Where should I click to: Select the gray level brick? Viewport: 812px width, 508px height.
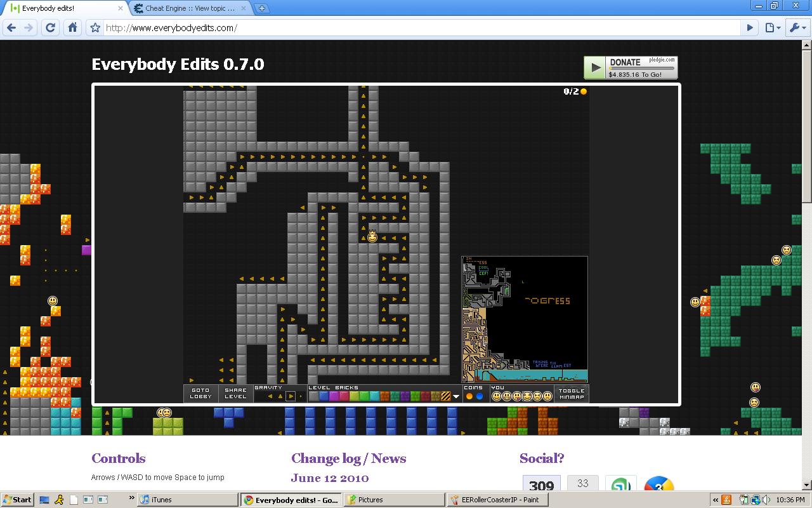313,396
